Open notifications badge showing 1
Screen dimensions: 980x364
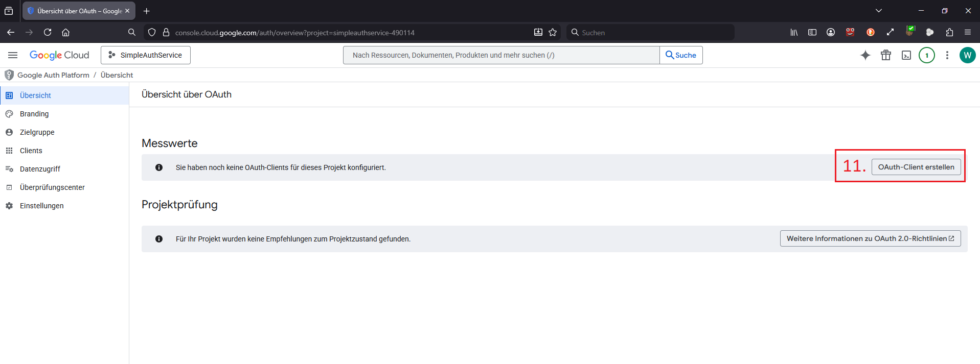(927, 55)
